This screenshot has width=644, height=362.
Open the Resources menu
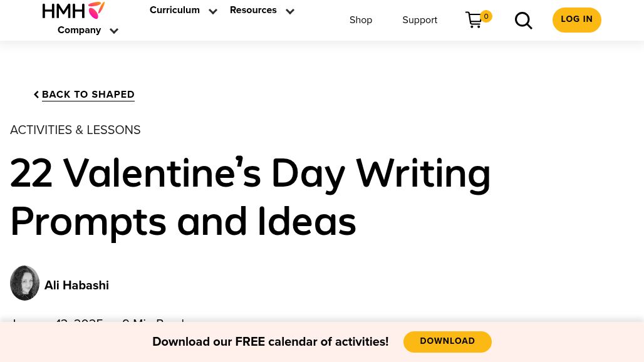[x=253, y=10]
